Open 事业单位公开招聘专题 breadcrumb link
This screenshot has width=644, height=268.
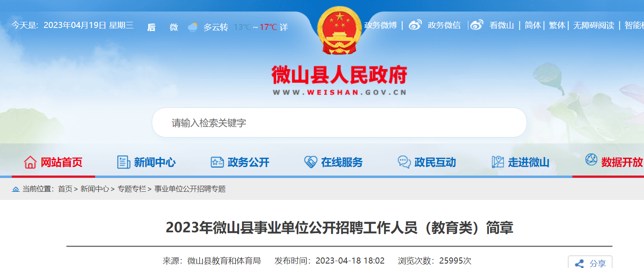coord(190,189)
